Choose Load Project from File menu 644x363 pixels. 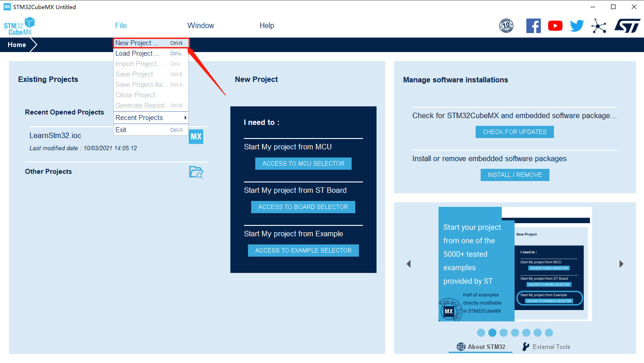pyautogui.click(x=151, y=53)
